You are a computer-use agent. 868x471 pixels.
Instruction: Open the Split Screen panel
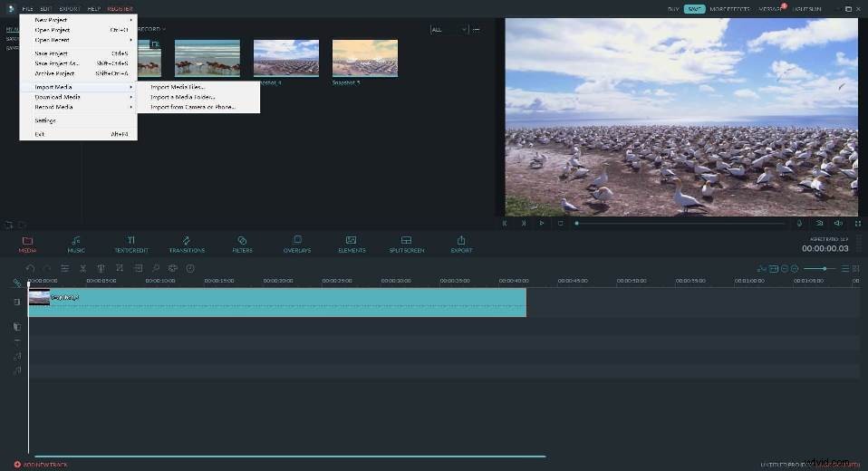tap(406, 244)
